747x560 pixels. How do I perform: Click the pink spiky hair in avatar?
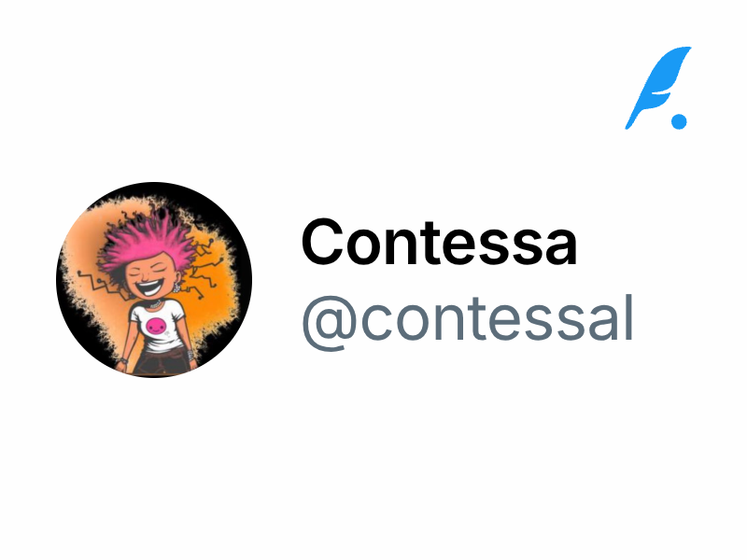(148, 241)
